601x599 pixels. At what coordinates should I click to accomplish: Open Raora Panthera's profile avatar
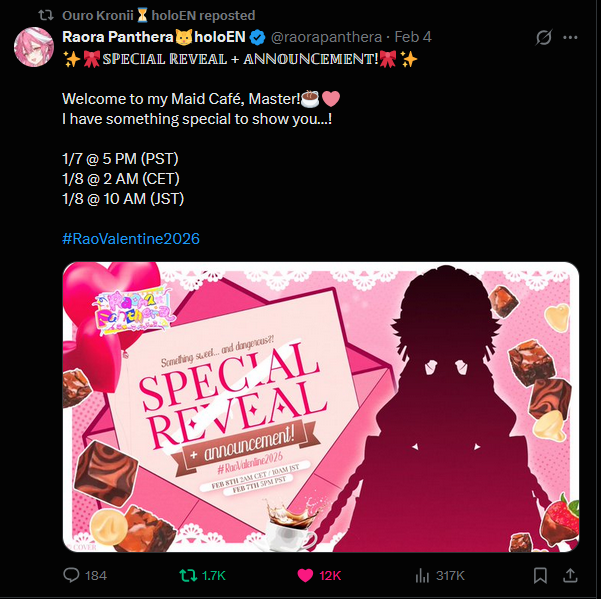click(x=34, y=47)
